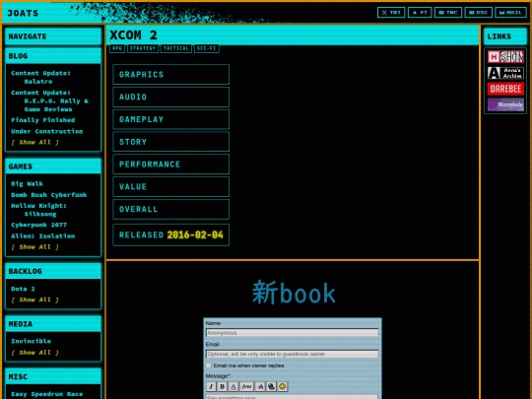Viewport: 532px width, 399px height.
Task: Click the GAMES section header
Action: 53,166
